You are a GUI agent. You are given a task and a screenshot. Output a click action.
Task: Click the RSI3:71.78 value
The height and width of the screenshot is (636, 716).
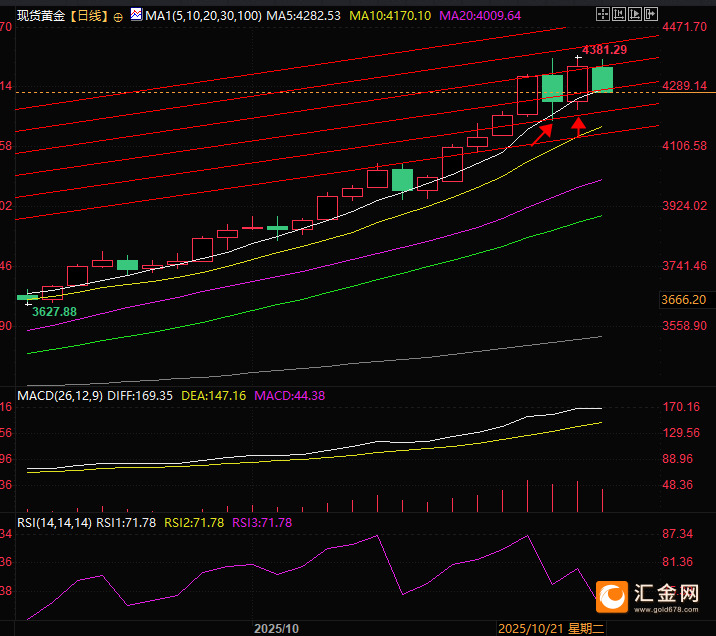click(x=262, y=522)
